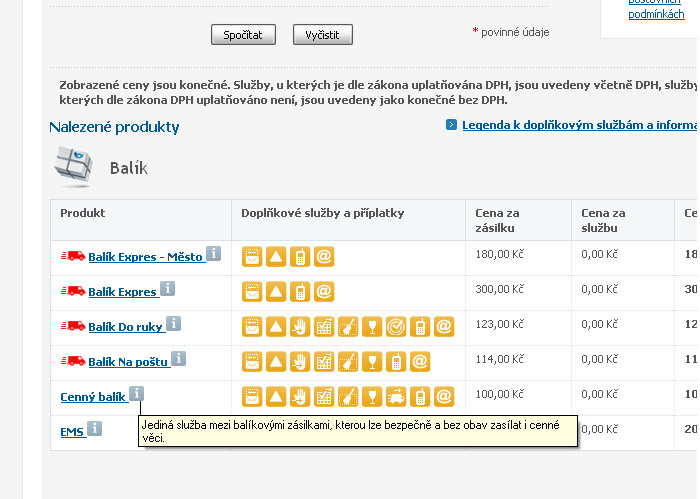Click the Balík Na poštu link
This screenshot has height=499, width=700.
[128, 362]
